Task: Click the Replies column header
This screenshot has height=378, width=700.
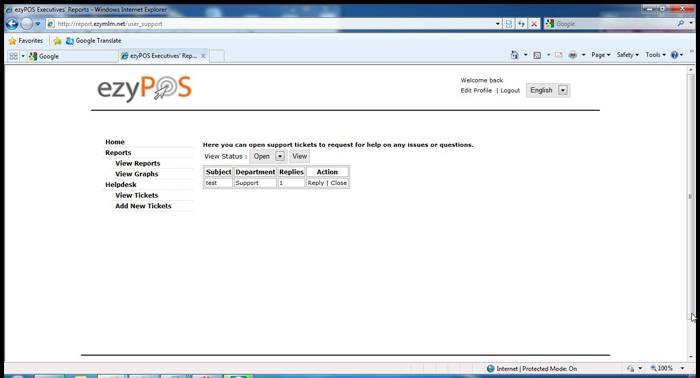Action: pos(292,172)
